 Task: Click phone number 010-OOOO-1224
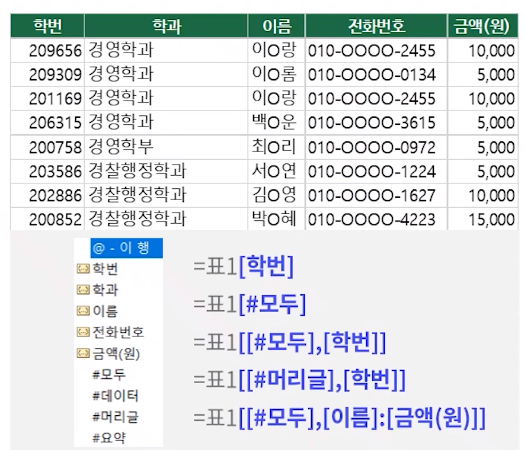tap(376, 171)
